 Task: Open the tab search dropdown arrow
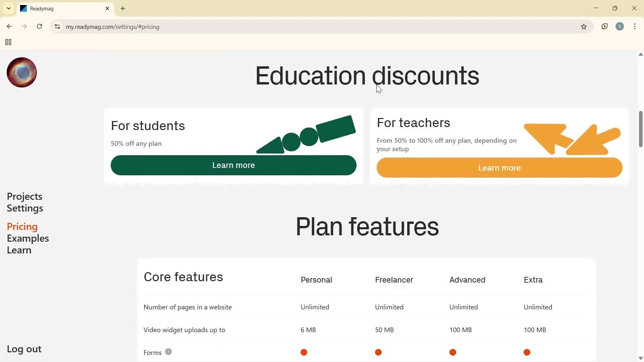(x=9, y=9)
